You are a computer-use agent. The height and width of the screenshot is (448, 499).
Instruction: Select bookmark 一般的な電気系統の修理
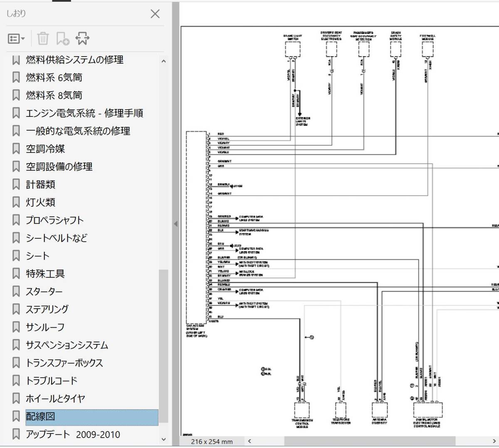(x=78, y=131)
